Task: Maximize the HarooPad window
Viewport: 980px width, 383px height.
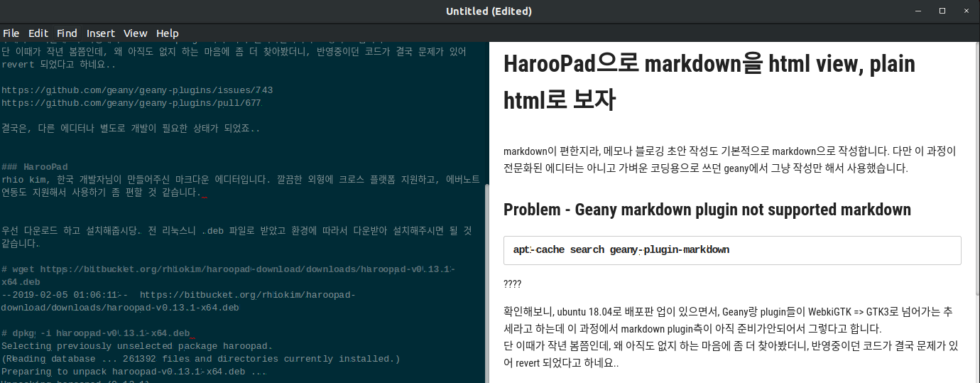Action: [x=942, y=11]
